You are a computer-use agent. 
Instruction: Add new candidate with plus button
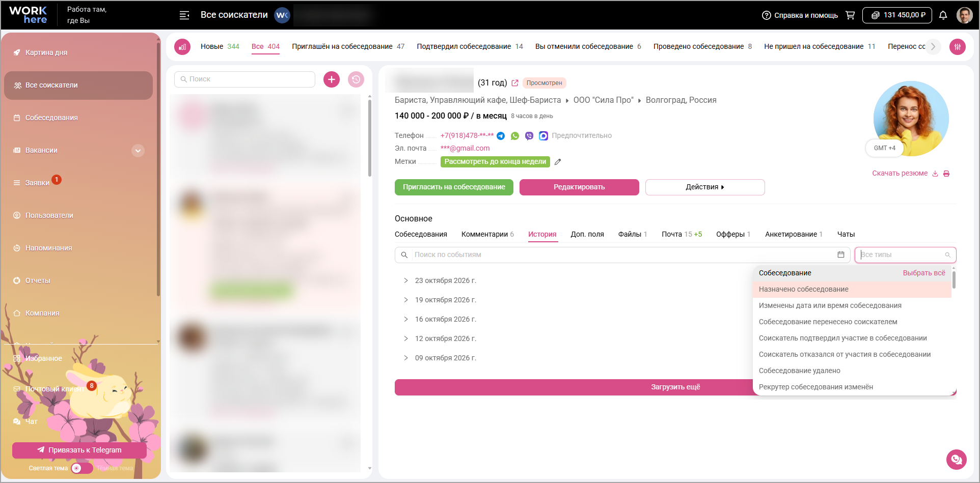[x=332, y=79]
